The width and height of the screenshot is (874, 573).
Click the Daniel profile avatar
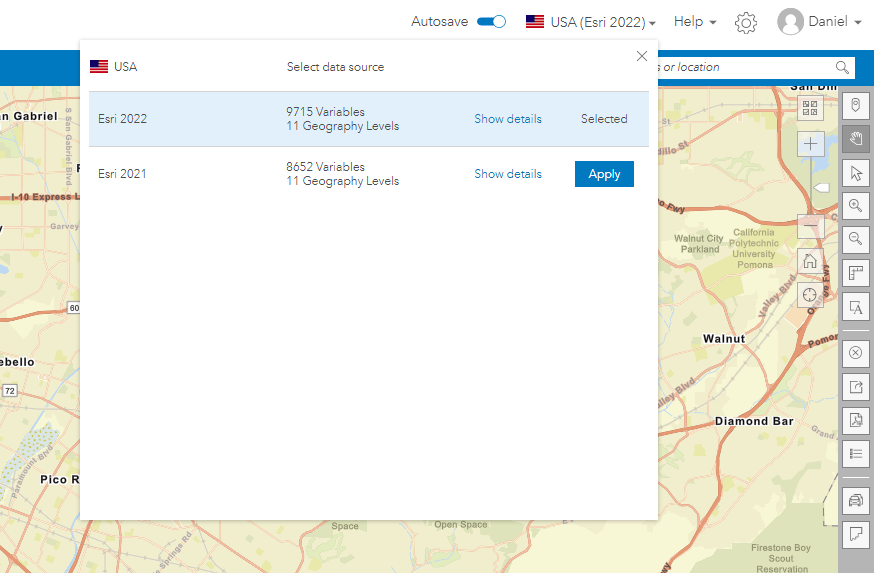pos(790,22)
